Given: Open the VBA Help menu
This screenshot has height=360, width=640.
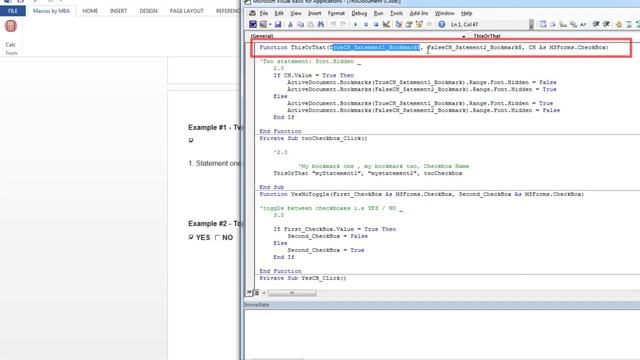Looking at the screenshot, I should (x=467, y=13).
